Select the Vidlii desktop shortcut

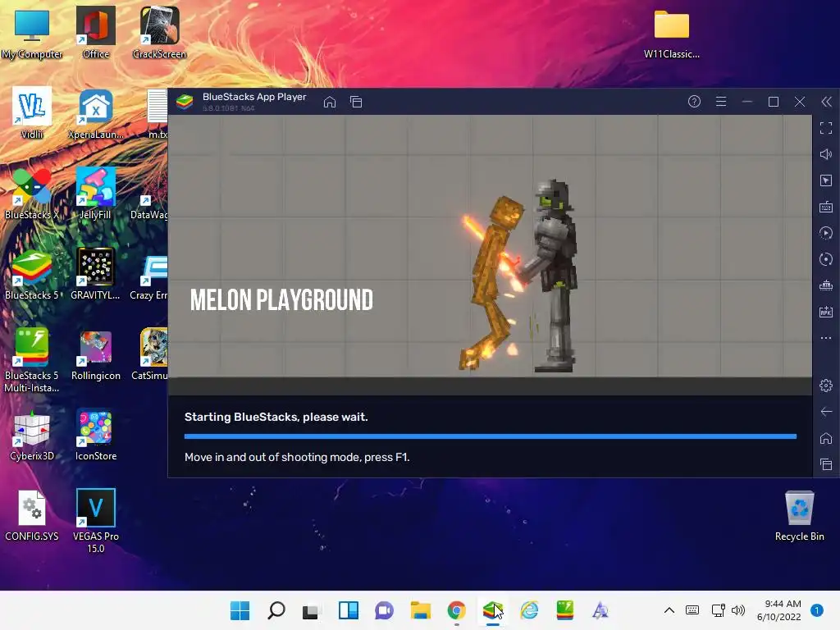pos(32,113)
